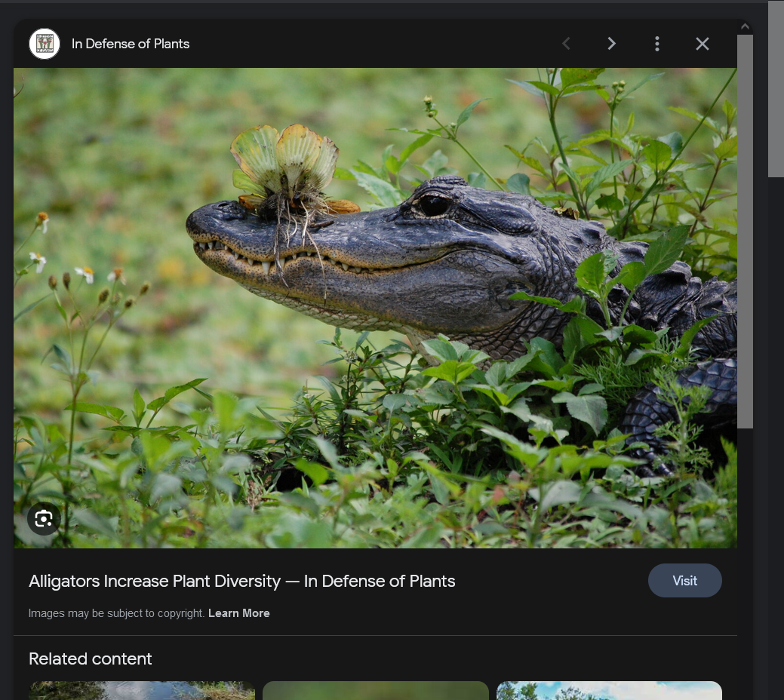Go to previous image with left chevron

click(566, 44)
